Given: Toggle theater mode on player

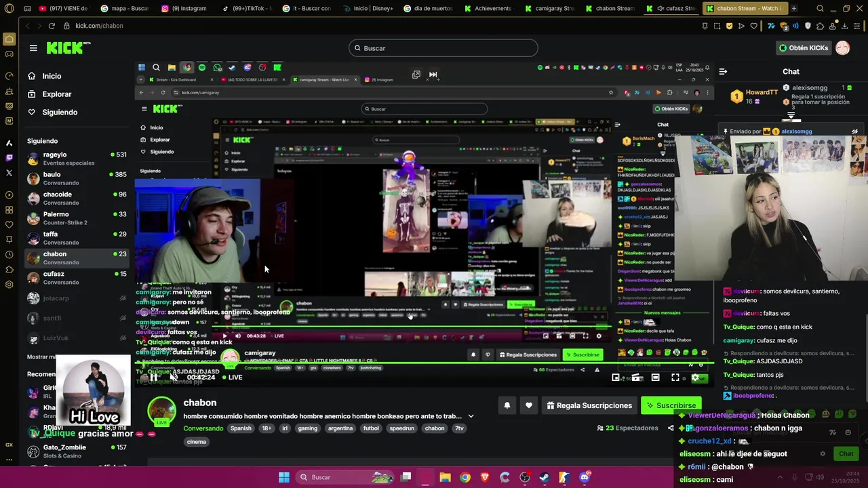Looking at the screenshot, I should [655, 378].
